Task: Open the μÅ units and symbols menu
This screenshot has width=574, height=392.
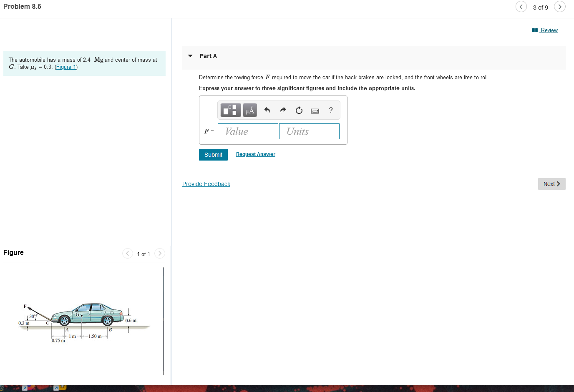Action: (249, 110)
